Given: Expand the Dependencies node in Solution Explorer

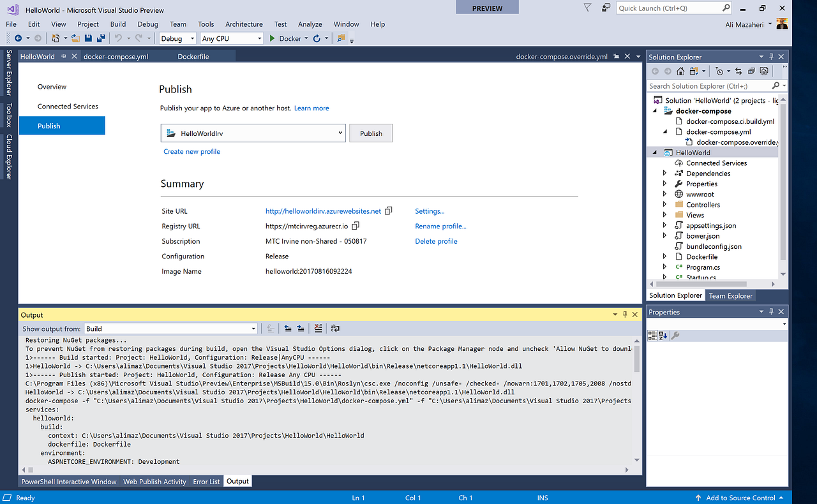Looking at the screenshot, I should pyautogui.click(x=664, y=174).
